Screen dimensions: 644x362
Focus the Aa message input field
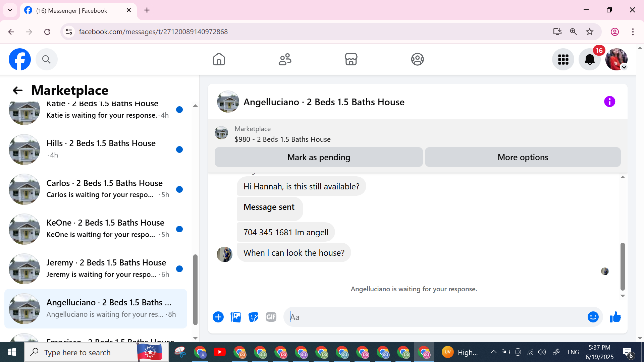point(436,317)
